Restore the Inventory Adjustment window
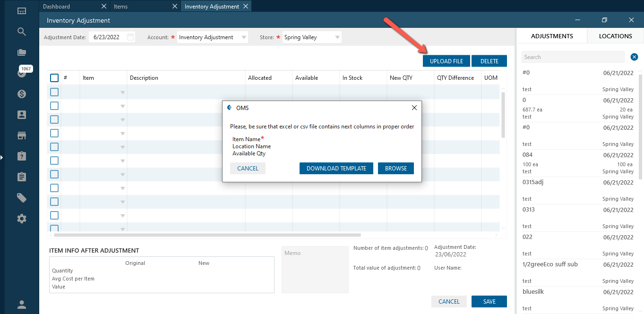The height and width of the screenshot is (314, 644). tap(604, 20)
